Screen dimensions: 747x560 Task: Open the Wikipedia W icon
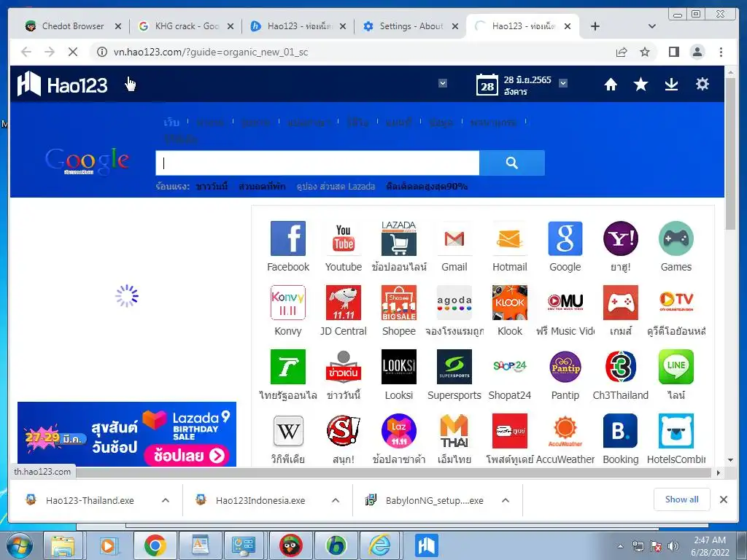pyautogui.click(x=287, y=431)
